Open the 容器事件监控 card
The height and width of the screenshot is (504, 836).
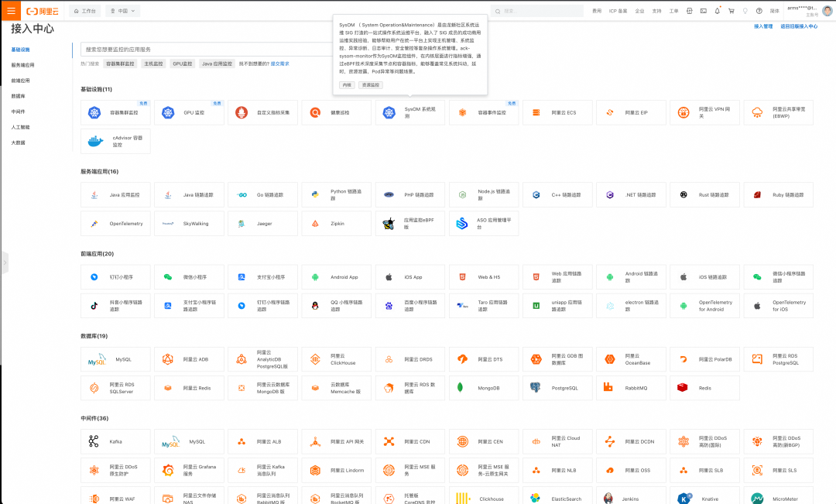pyautogui.click(x=484, y=112)
